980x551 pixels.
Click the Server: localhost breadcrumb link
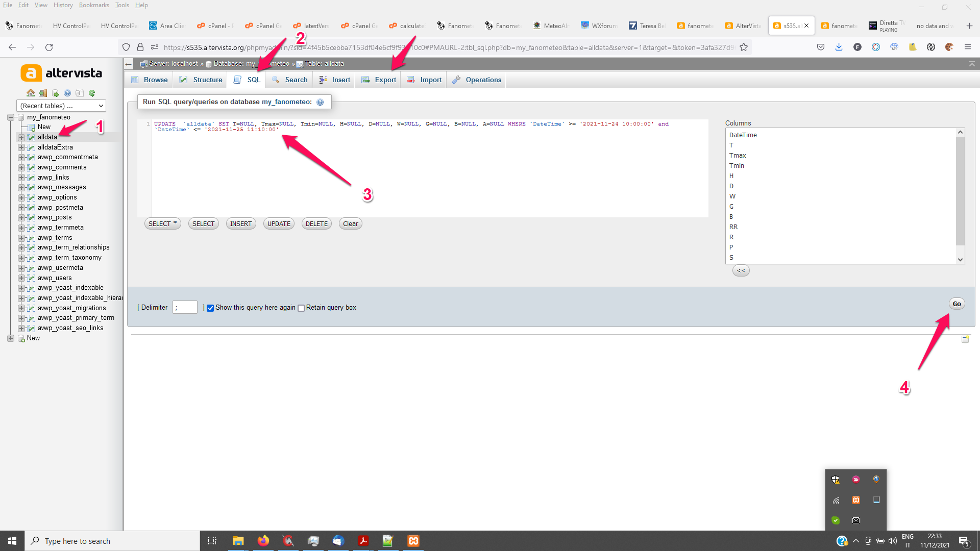pyautogui.click(x=174, y=64)
